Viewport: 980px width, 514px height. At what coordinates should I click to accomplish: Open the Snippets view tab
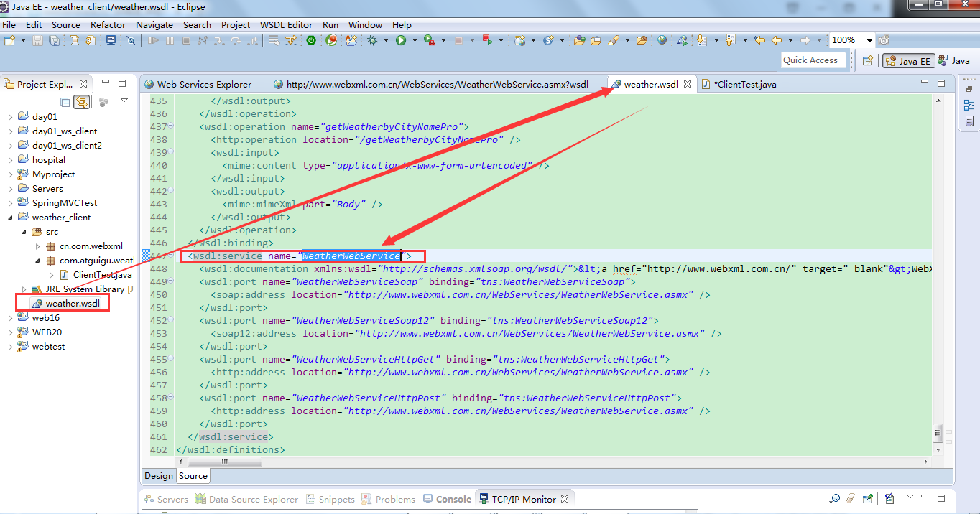[330, 499]
